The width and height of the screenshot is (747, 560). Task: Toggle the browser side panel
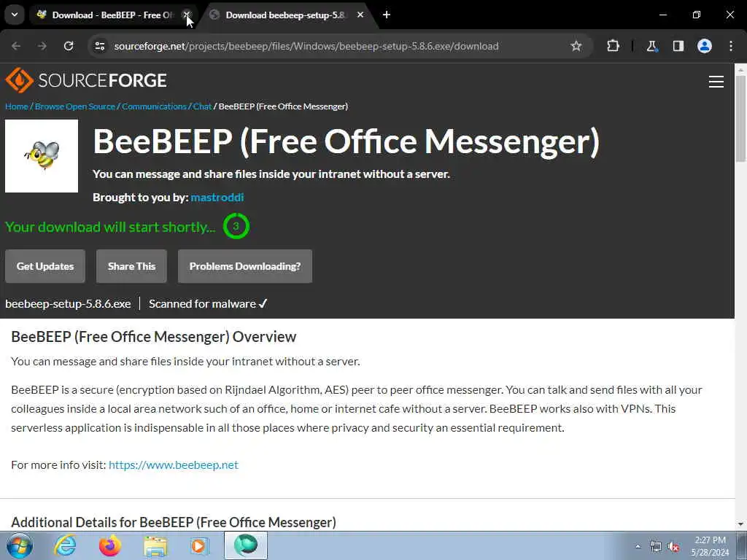point(678,46)
